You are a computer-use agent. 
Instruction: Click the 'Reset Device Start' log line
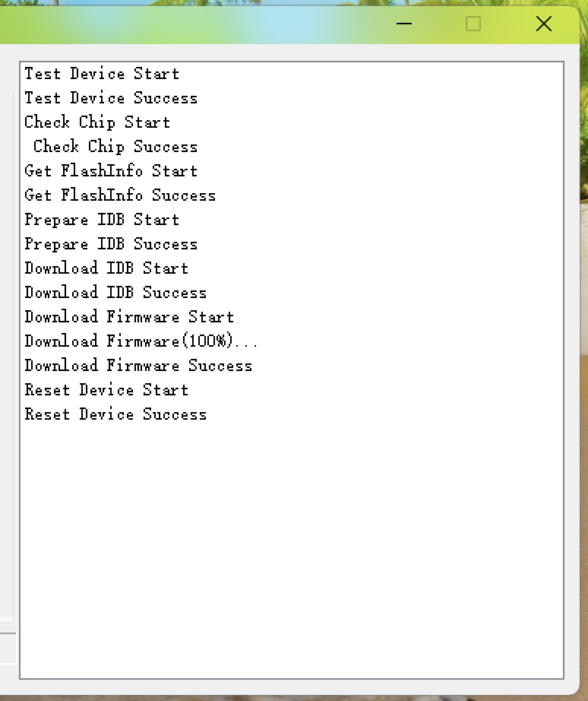click(x=106, y=390)
